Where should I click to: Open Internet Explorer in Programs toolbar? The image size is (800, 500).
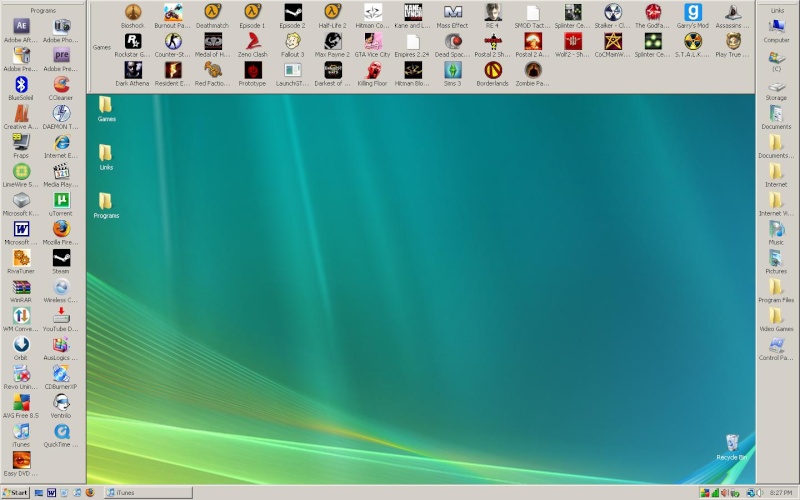[x=61, y=146]
